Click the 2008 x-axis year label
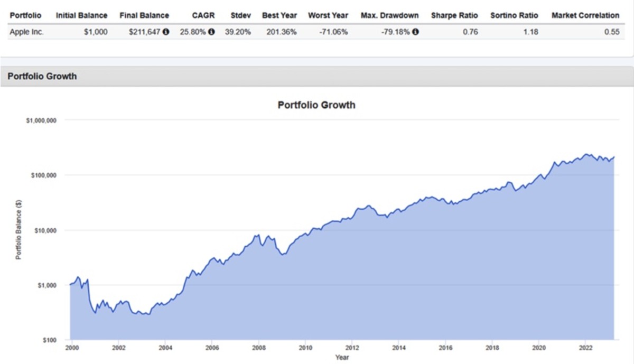The width and height of the screenshot is (634, 364). 258,348
